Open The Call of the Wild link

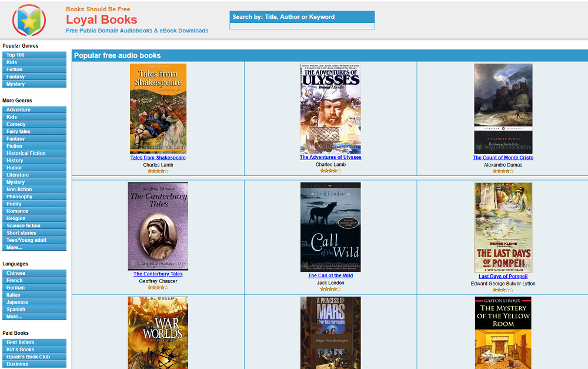[x=330, y=275]
